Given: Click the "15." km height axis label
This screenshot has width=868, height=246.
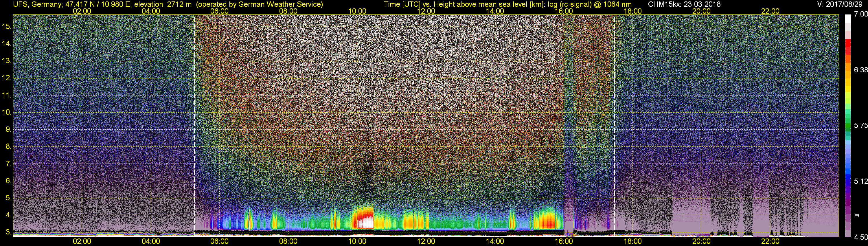Looking at the screenshot, I should click(x=7, y=26).
